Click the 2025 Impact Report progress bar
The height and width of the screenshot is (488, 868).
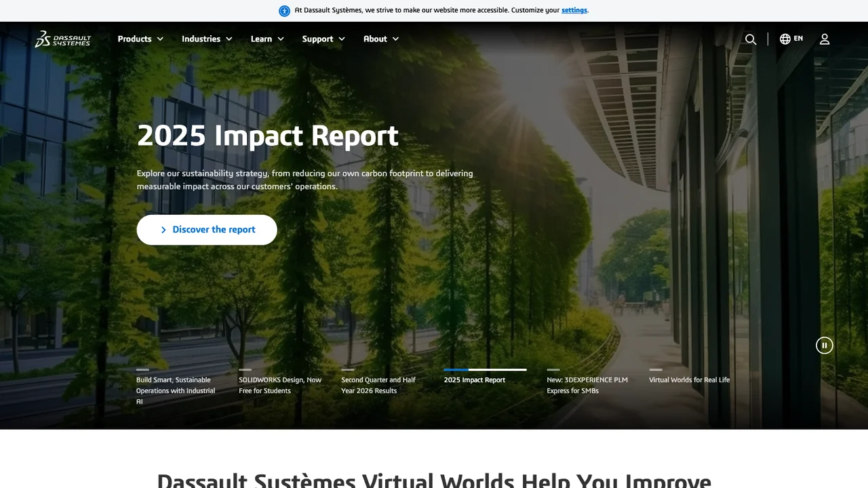[x=486, y=369]
